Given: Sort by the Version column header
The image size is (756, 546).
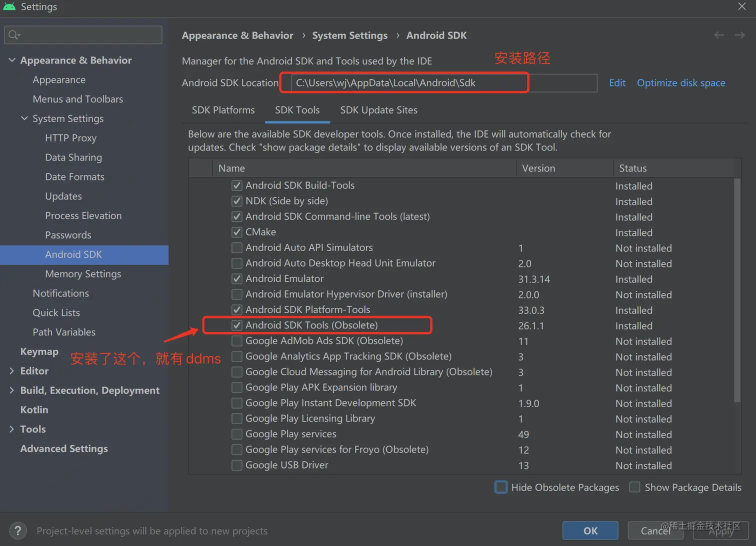Looking at the screenshot, I should tap(564, 168).
